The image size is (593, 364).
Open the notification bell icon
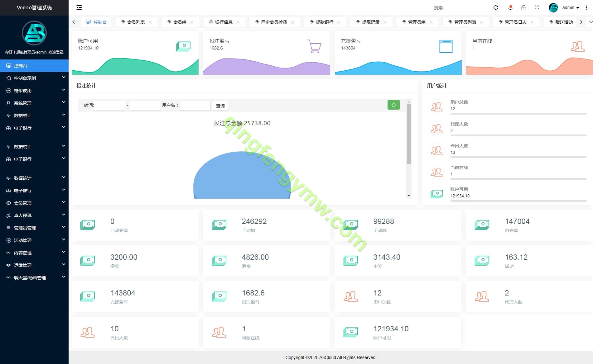pyautogui.click(x=510, y=7)
